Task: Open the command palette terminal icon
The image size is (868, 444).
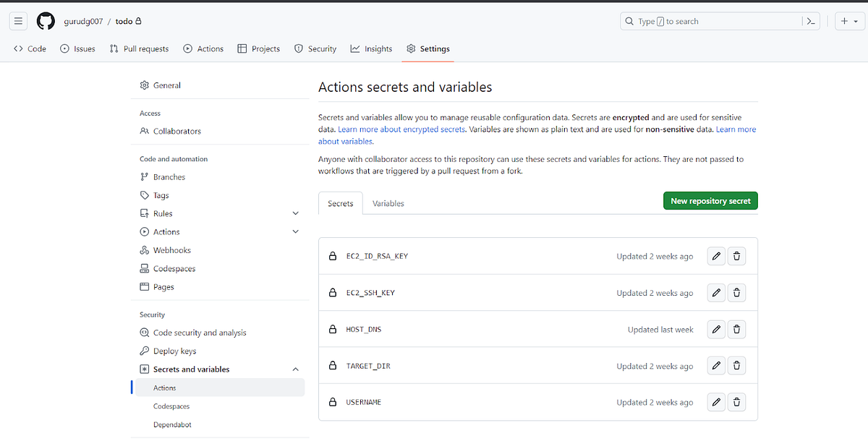Action: click(811, 21)
